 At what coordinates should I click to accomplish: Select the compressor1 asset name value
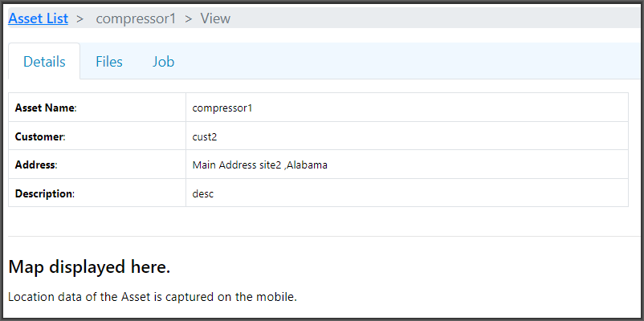222,108
